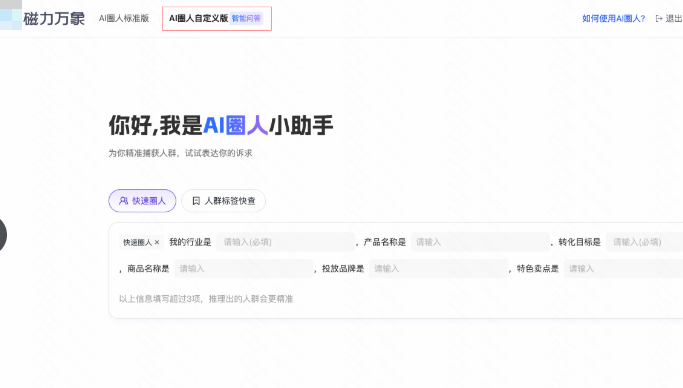Click the 退出 logout icon
The width and height of the screenshot is (683, 388).
659,18
